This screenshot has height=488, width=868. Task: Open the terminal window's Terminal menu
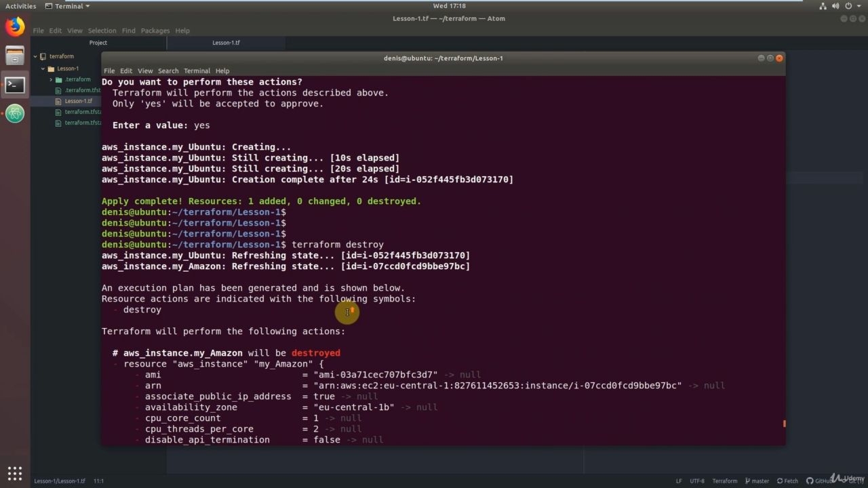click(197, 70)
